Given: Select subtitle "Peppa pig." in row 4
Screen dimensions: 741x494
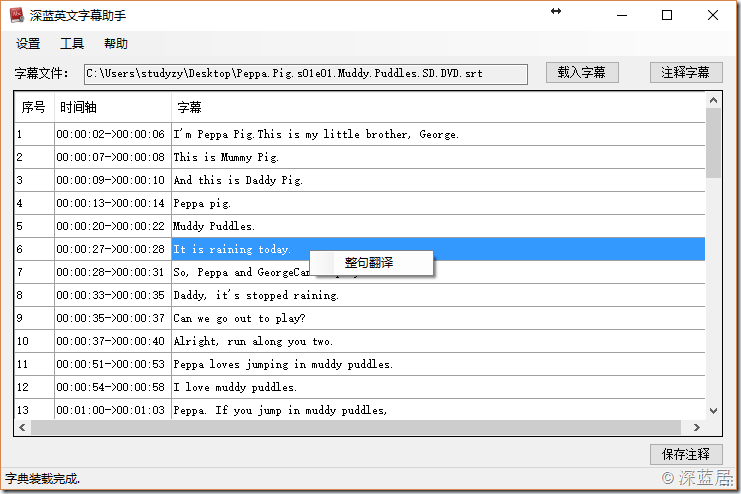Looking at the screenshot, I should 438,203.
